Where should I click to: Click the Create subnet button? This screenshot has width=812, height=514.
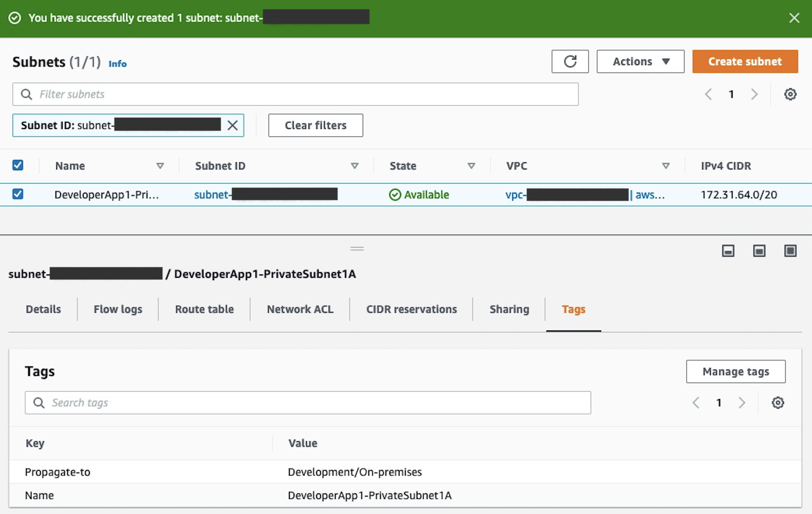click(745, 62)
